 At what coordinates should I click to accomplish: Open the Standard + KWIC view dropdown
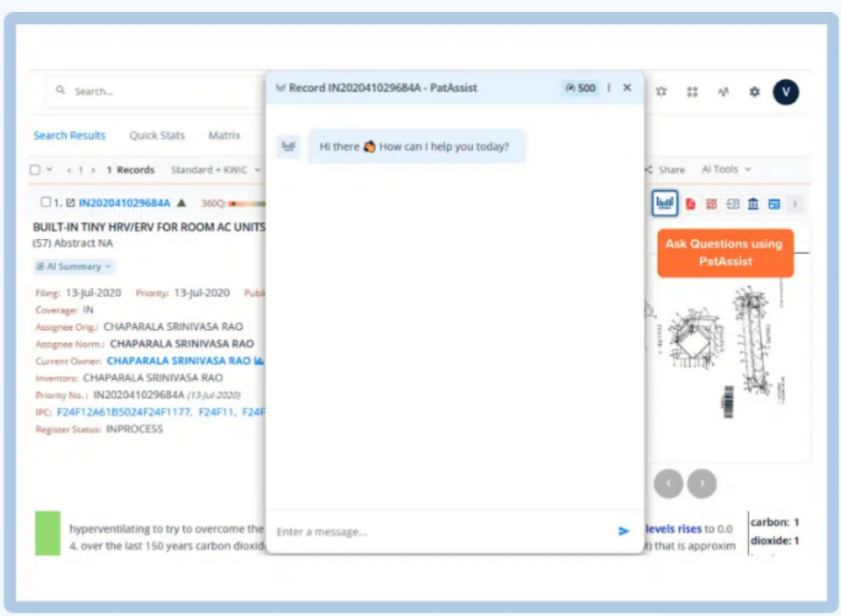pos(215,170)
